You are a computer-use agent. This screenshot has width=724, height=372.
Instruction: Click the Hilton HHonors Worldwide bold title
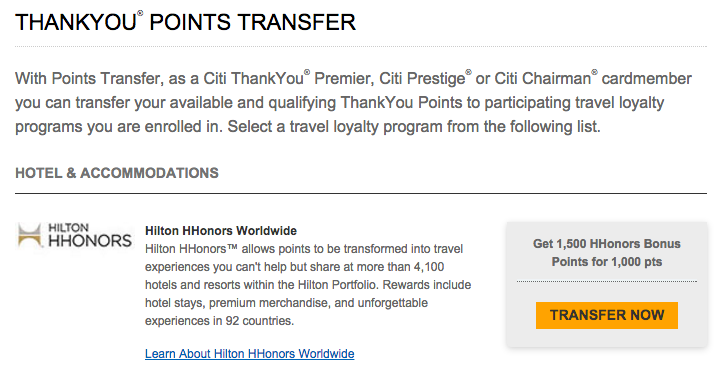point(221,231)
